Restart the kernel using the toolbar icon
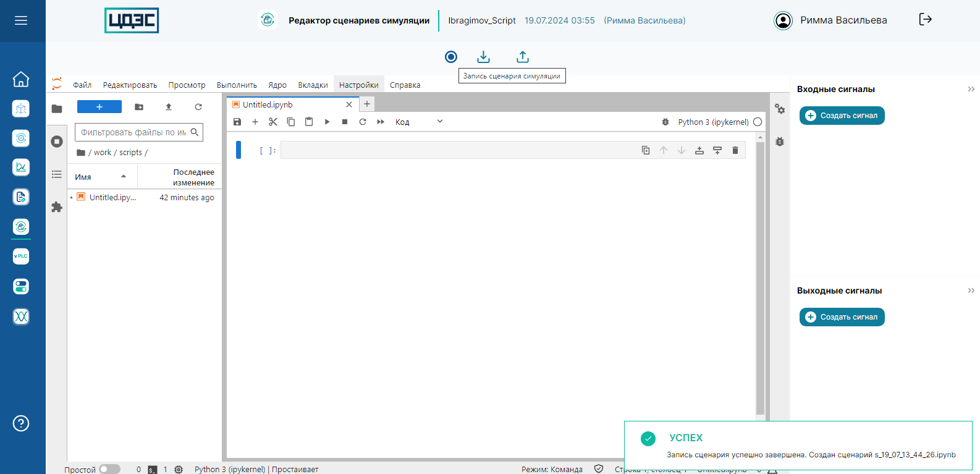This screenshot has height=474, width=980. click(x=363, y=122)
